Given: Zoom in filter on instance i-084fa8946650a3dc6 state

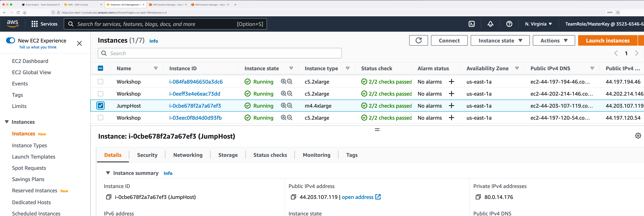Looking at the screenshot, I should pyautogui.click(x=284, y=81).
